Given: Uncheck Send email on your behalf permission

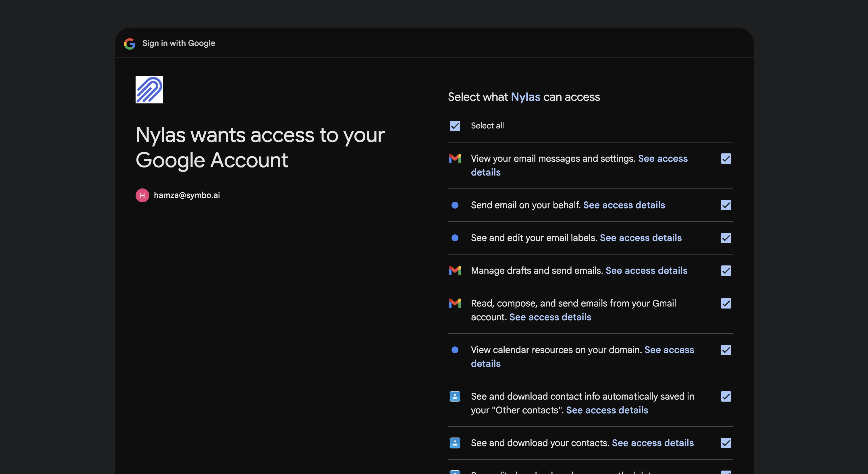Looking at the screenshot, I should (726, 205).
